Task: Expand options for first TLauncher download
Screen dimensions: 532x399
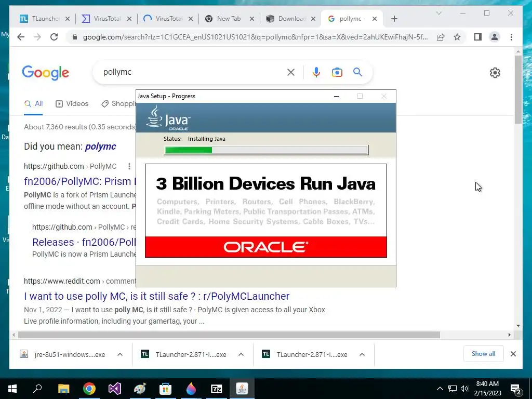Action: tap(241, 354)
